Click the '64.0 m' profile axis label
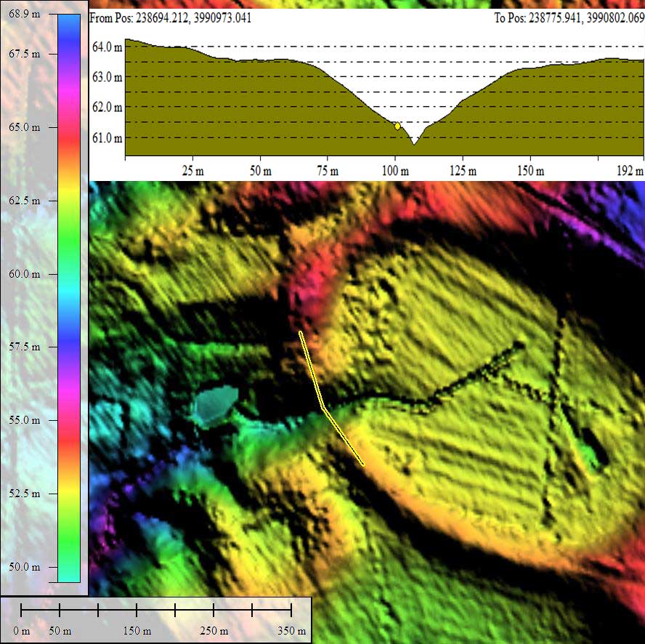This screenshot has height=644, width=645. point(107,47)
